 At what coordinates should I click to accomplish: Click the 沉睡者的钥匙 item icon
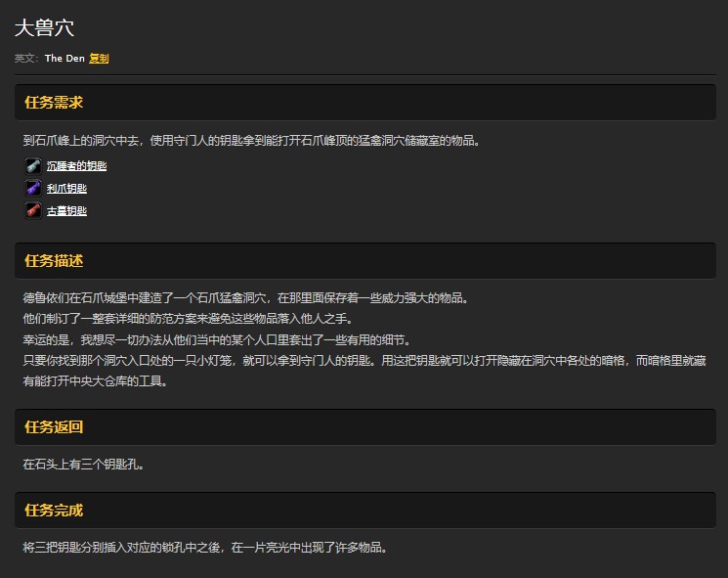coord(33,165)
